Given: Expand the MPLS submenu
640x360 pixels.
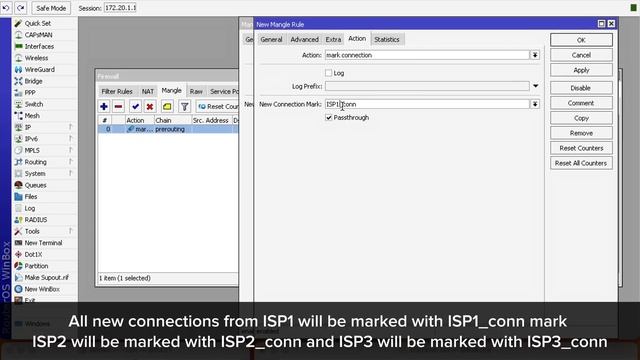Looking at the screenshot, I should (32, 151).
